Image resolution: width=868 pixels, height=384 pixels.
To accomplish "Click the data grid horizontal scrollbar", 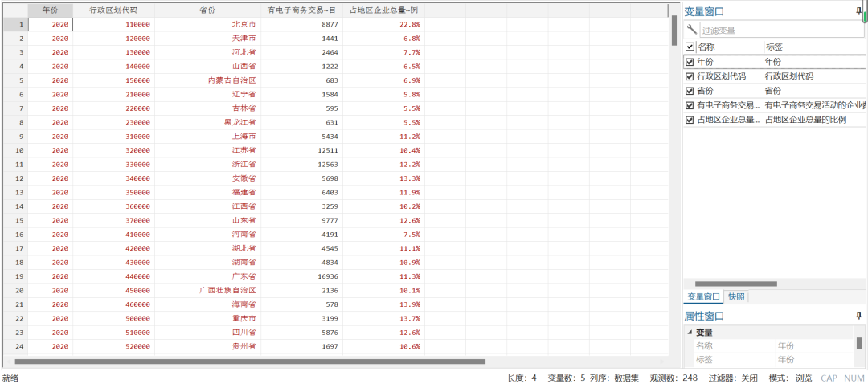I will tap(250, 362).
